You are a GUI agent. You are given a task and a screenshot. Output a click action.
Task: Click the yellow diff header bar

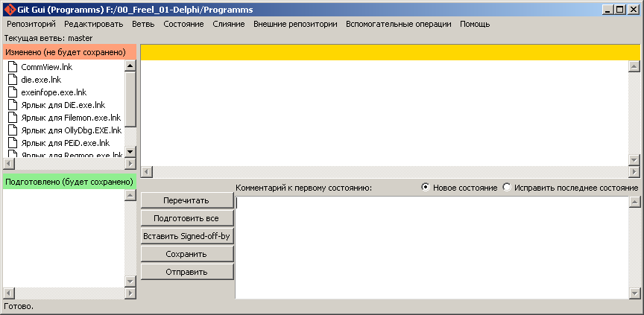pos(391,52)
